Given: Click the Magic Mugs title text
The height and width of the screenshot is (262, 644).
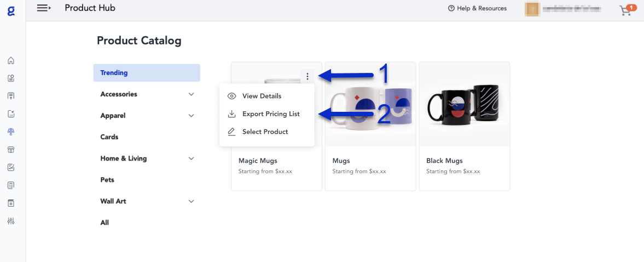Looking at the screenshot, I should tap(258, 161).
